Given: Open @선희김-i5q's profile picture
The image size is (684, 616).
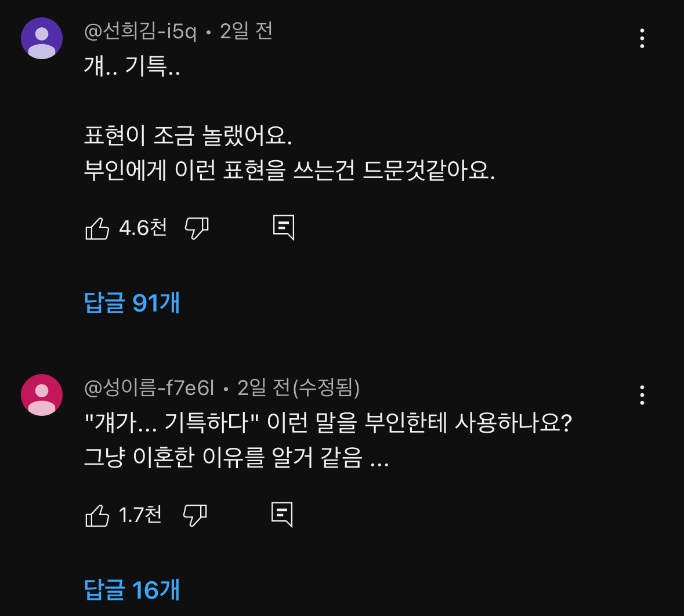Looking at the screenshot, I should [41, 38].
